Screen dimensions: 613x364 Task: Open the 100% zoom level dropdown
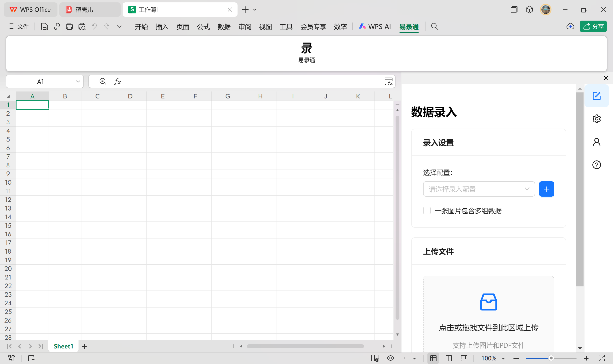pos(493,358)
